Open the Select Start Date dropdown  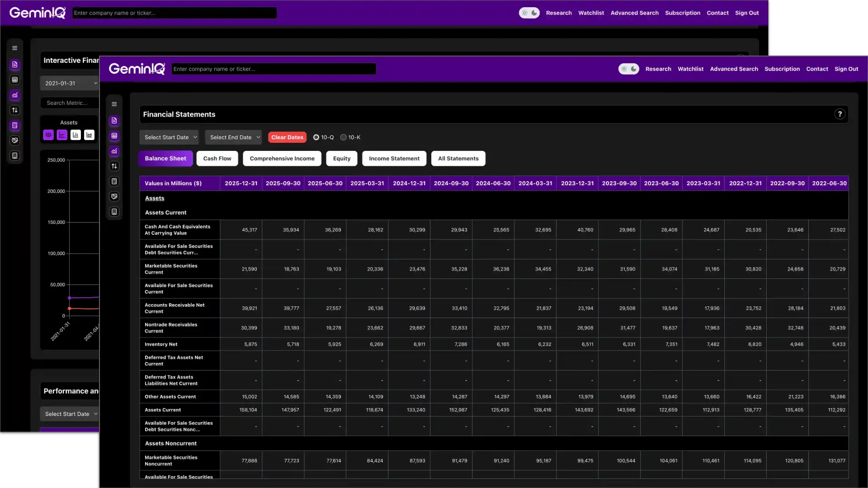coord(169,137)
